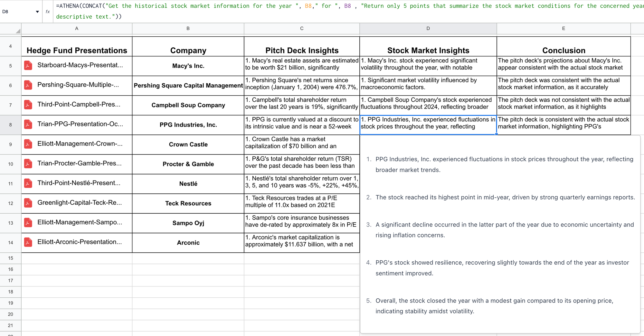The height and width of the screenshot is (336, 644).
Task: Select column A header
Action: 77,29
